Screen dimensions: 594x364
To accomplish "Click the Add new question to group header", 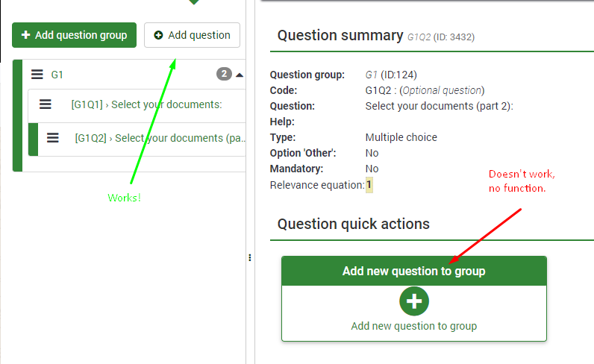I will [x=413, y=271].
